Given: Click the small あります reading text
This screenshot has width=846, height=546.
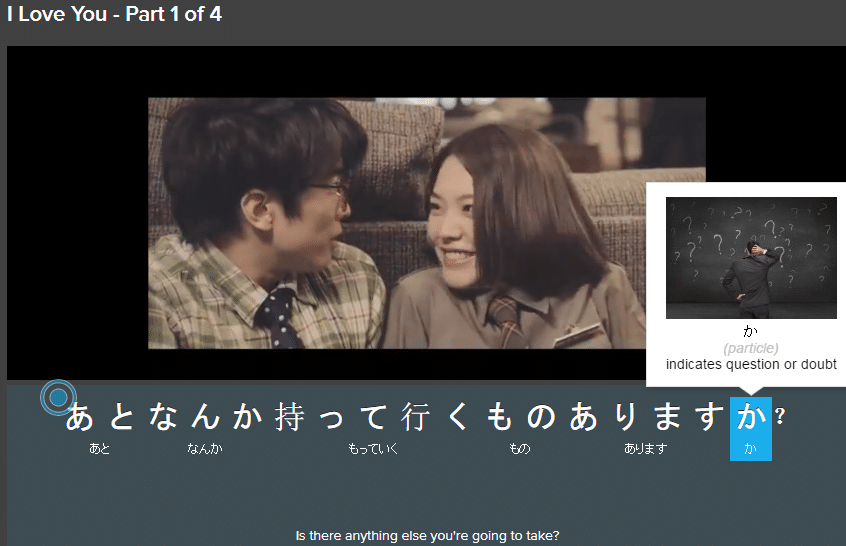Looking at the screenshot, I should (x=645, y=449).
